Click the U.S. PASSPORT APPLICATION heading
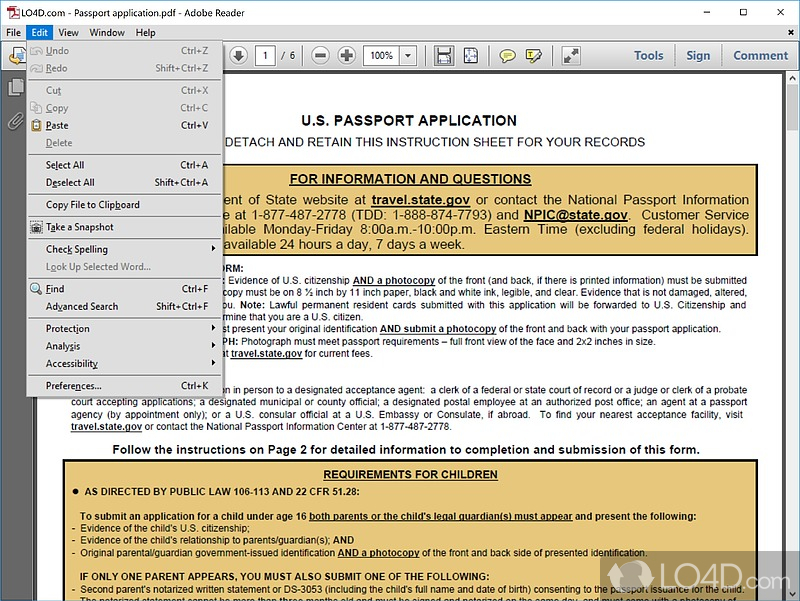Screen dimensions: 800x601 [x=409, y=120]
